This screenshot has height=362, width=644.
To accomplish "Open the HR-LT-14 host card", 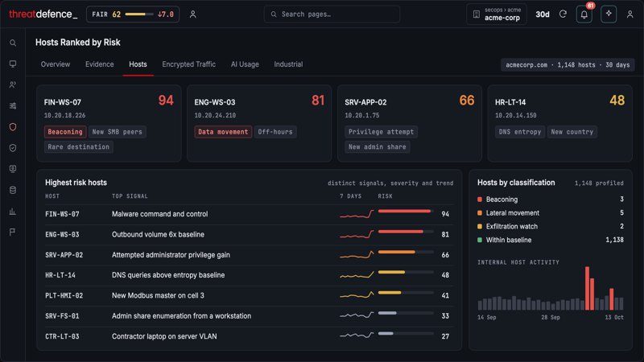I will pos(559,124).
